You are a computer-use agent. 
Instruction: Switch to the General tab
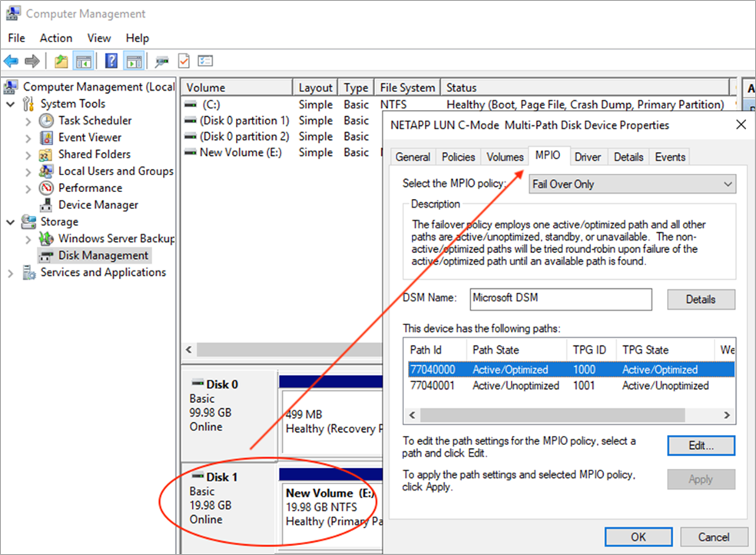(413, 157)
